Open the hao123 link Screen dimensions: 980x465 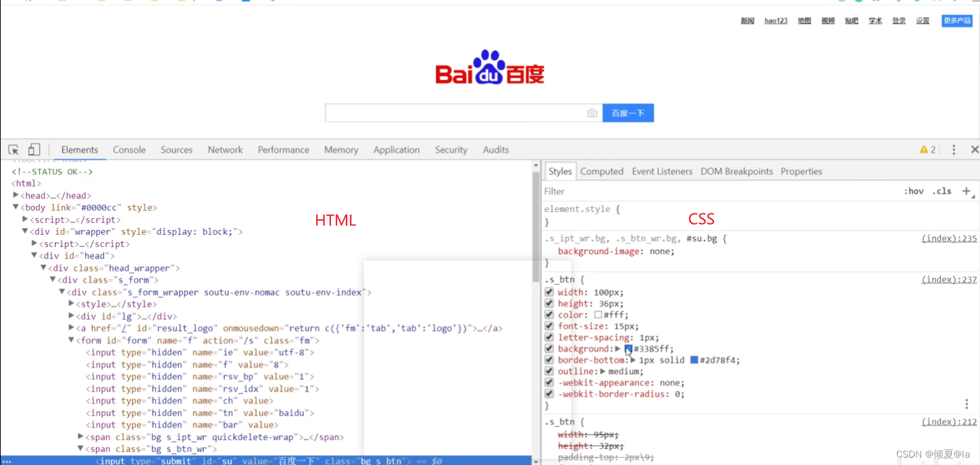(776, 21)
